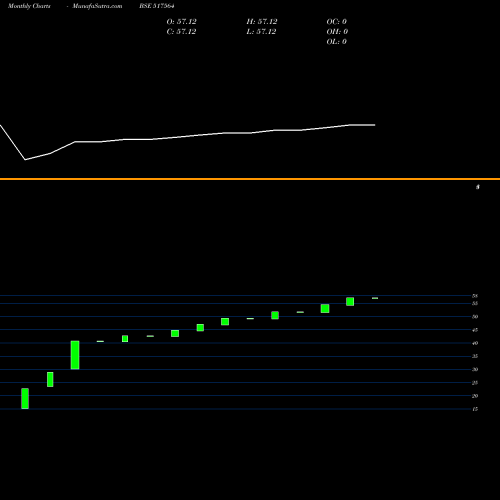Click the 40 price axis label
The image size is (500, 500).
(475, 343)
